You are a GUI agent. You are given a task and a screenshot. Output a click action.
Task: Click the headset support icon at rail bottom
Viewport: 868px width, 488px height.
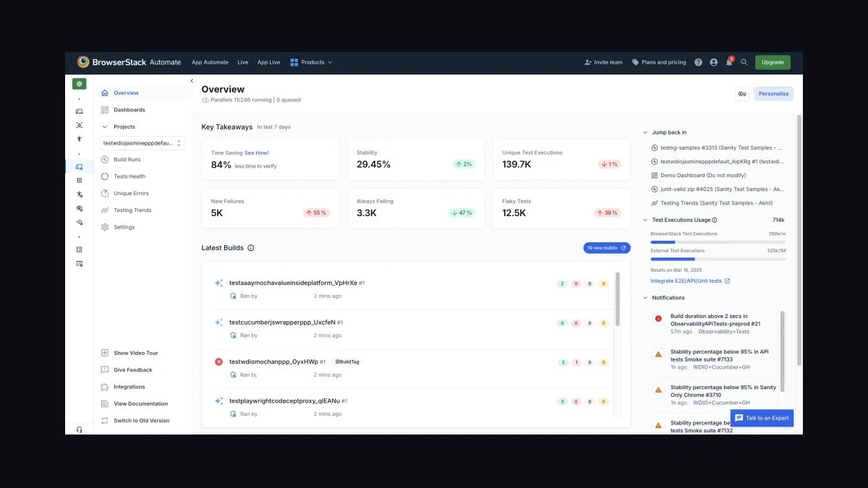click(79, 429)
